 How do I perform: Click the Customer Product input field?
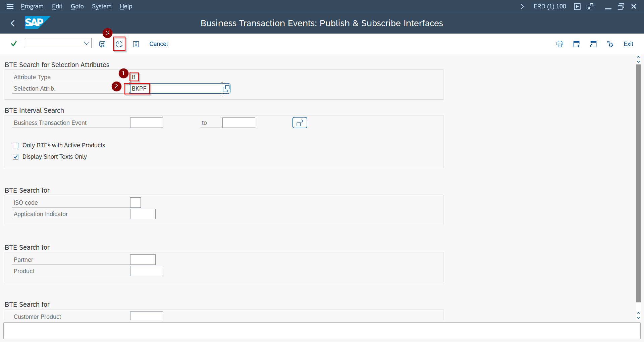[x=147, y=316]
